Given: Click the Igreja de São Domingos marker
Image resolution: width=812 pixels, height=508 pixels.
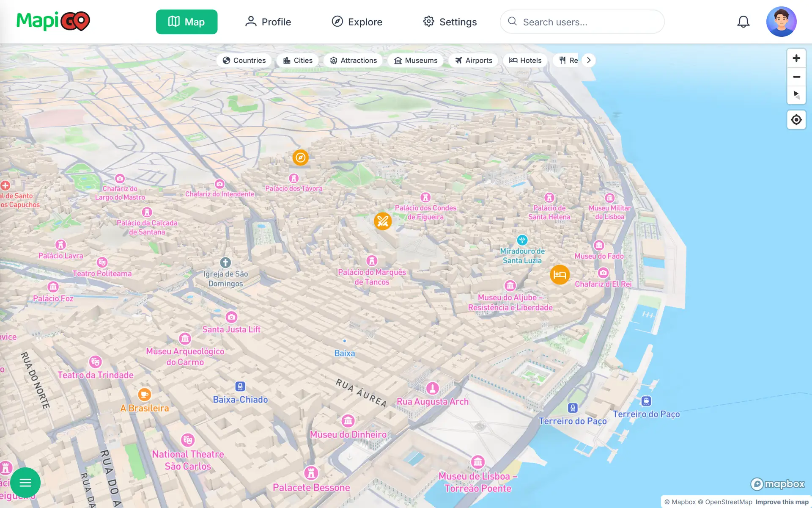Looking at the screenshot, I should pos(225,262).
